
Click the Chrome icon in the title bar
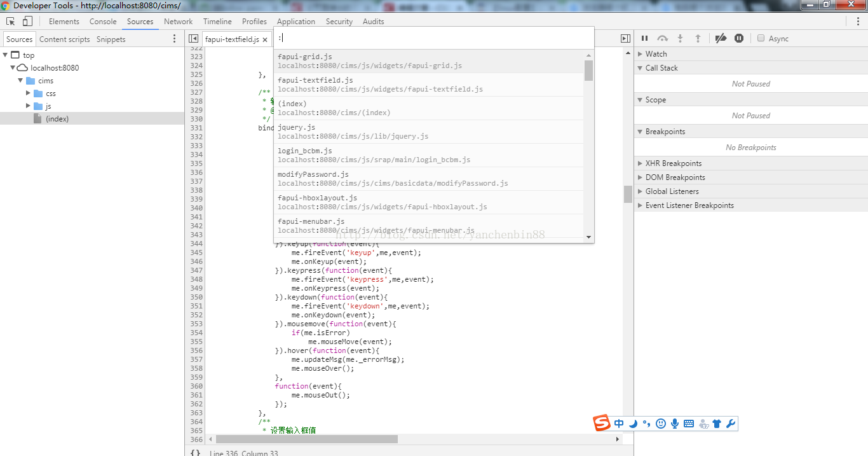(x=5, y=5)
